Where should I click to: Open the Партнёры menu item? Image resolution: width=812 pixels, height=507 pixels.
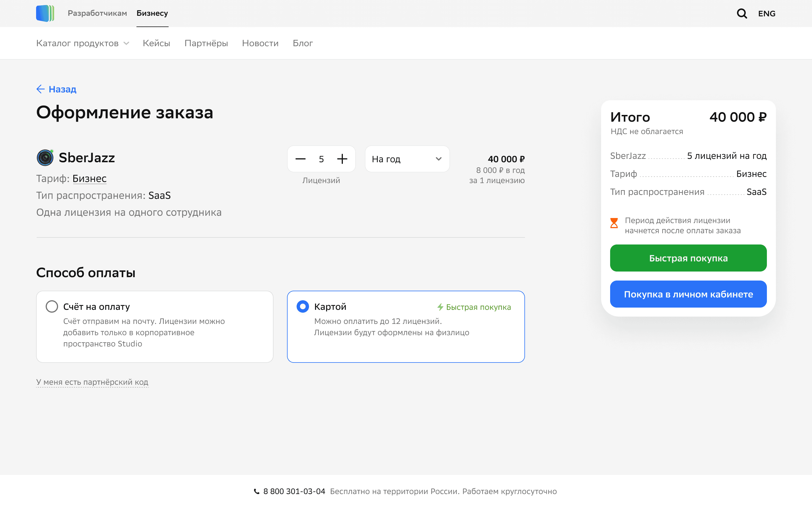coord(206,43)
